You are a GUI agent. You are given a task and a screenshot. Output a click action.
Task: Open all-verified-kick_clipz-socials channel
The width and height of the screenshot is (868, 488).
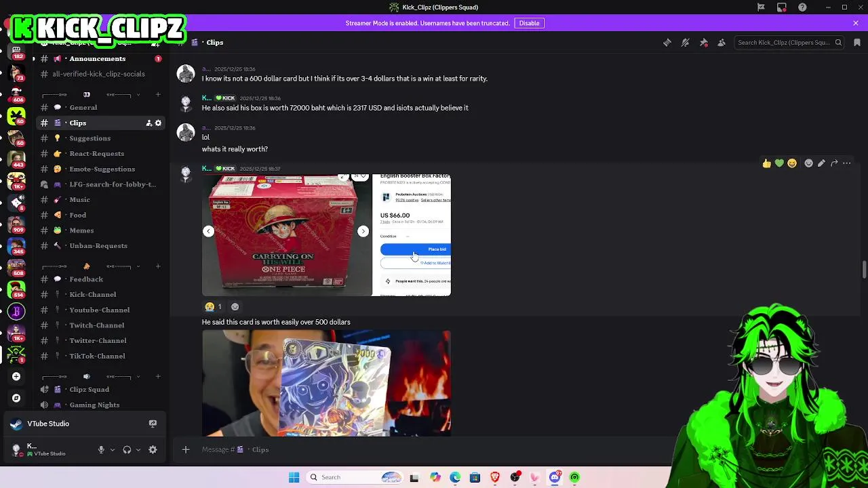[98, 74]
